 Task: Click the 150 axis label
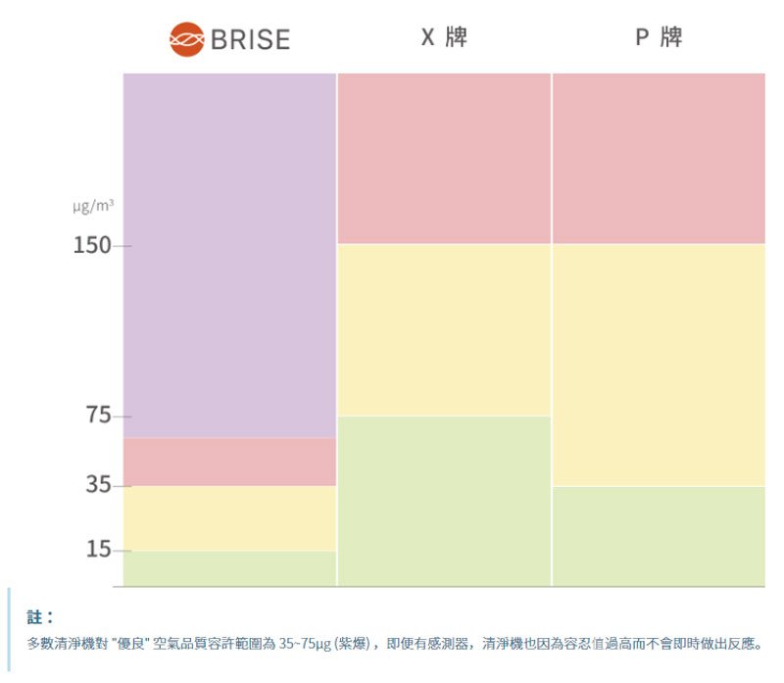tap(92, 246)
